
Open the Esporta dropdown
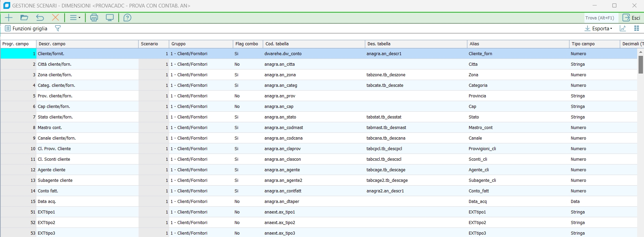[x=598, y=28]
